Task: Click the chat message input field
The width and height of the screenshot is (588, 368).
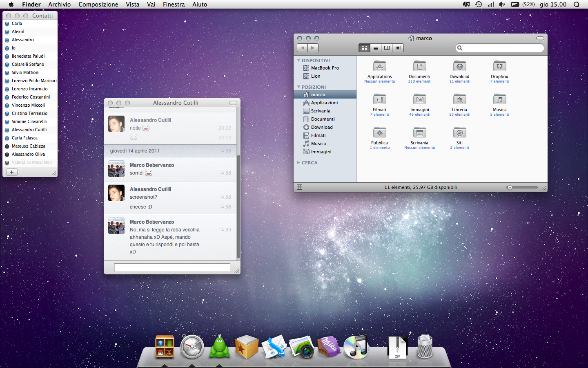Action: [x=172, y=267]
